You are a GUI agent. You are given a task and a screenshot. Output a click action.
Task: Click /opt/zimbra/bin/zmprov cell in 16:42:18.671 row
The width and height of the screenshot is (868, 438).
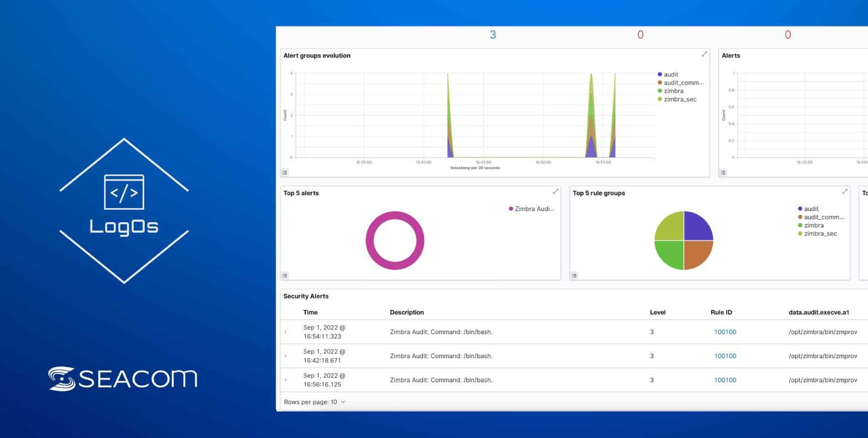point(823,356)
